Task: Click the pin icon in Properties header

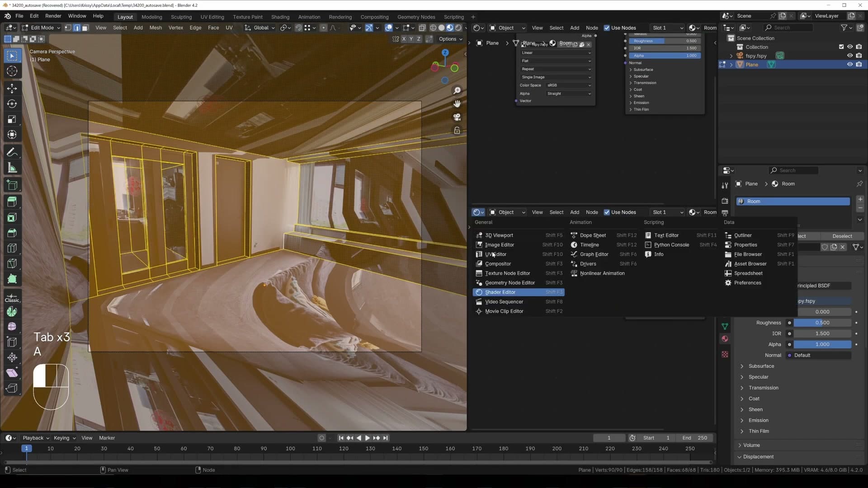Action: tap(859, 184)
